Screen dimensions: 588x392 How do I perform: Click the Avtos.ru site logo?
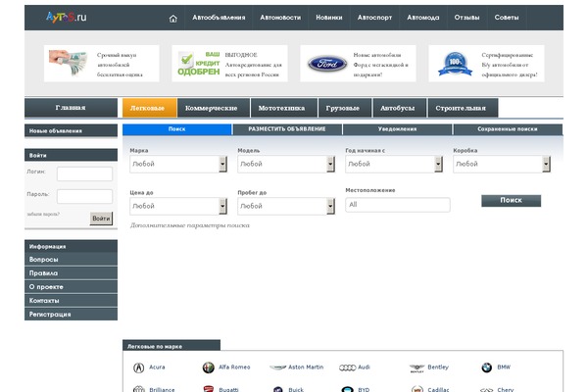[x=66, y=17]
